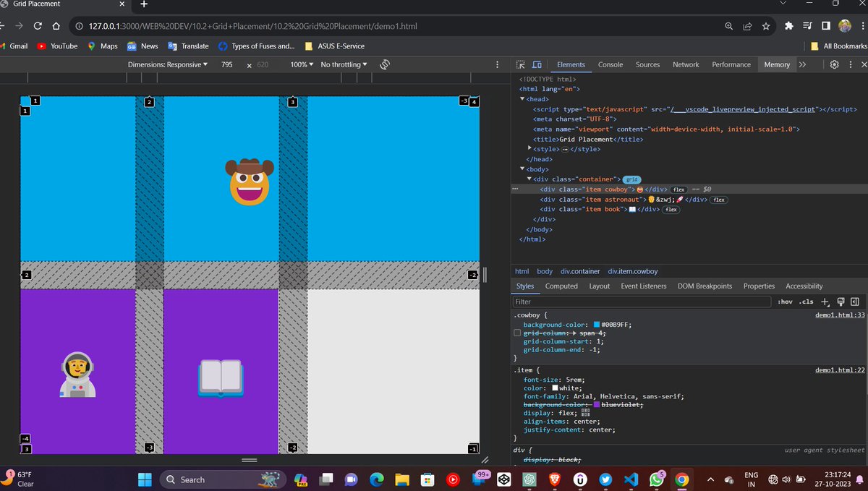Screen dimensions: 868x491
Task: Open the Network tab
Action: click(686, 64)
